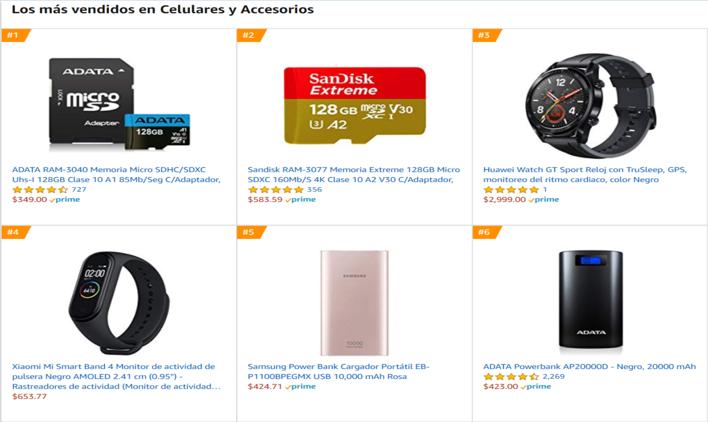Screen dimensions: 708x422
Task: Click ADATA Powerbank AP20000D title link
Action: [x=576, y=366]
